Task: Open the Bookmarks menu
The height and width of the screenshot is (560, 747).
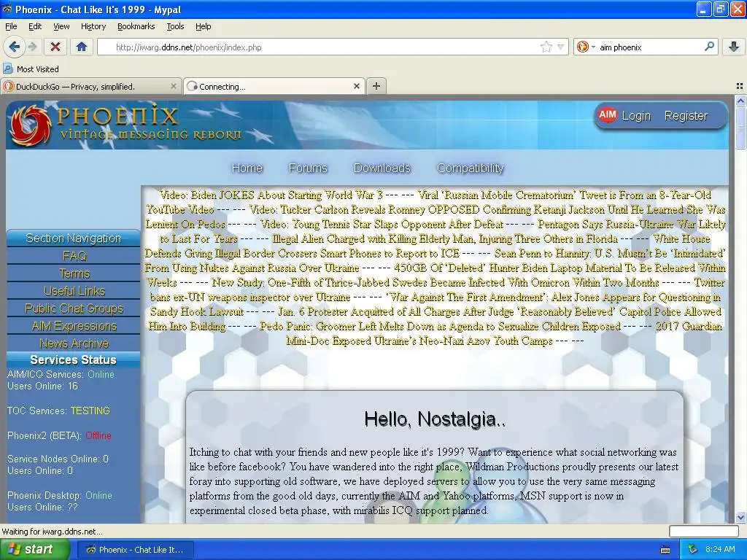Action: pos(136,26)
